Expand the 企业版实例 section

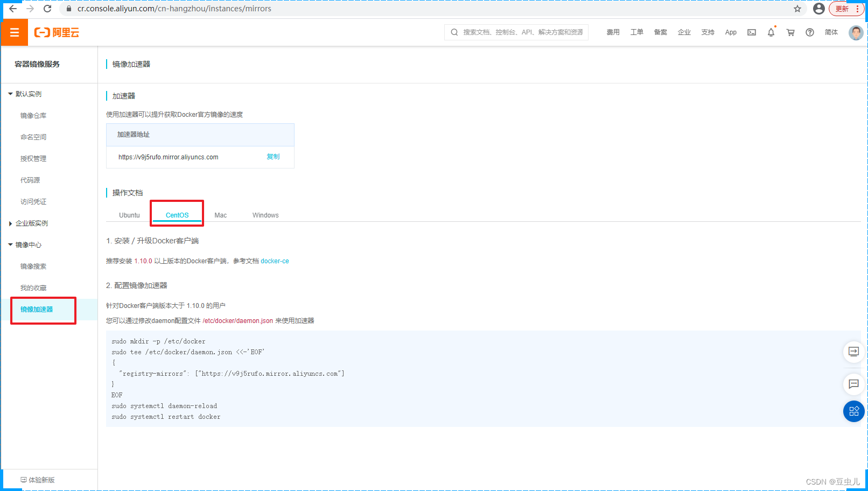(28, 223)
